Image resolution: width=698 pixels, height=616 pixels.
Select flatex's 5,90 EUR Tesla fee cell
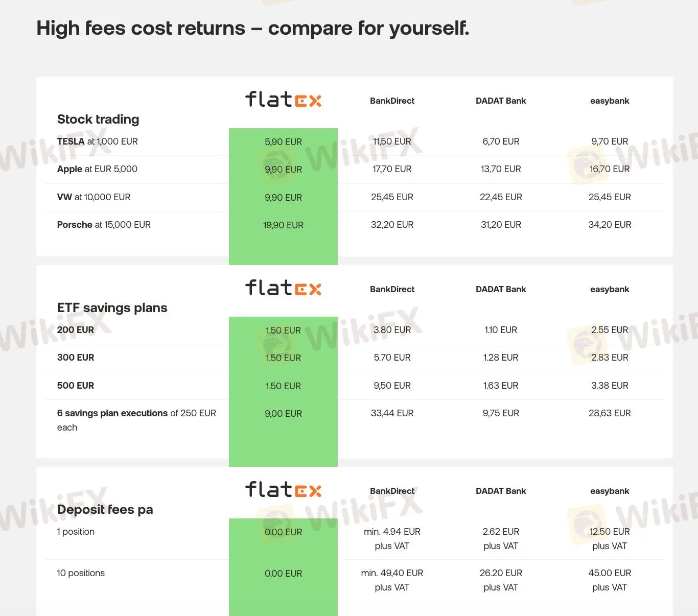click(283, 142)
